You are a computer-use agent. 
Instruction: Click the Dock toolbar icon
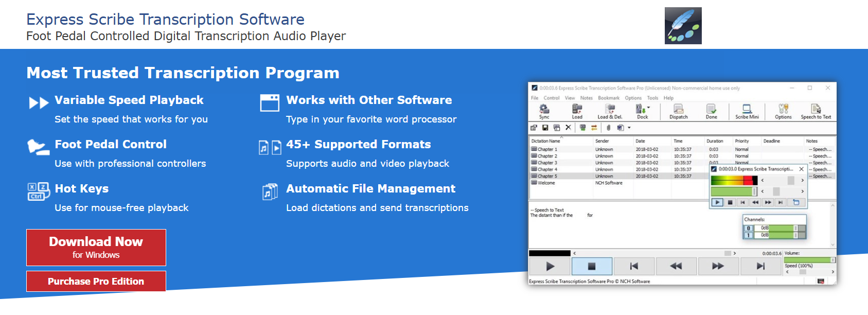pyautogui.click(x=642, y=111)
